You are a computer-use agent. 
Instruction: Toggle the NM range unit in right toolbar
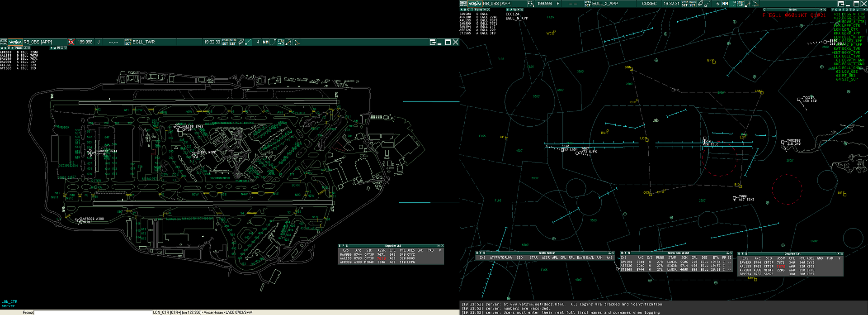pos(725,4)
